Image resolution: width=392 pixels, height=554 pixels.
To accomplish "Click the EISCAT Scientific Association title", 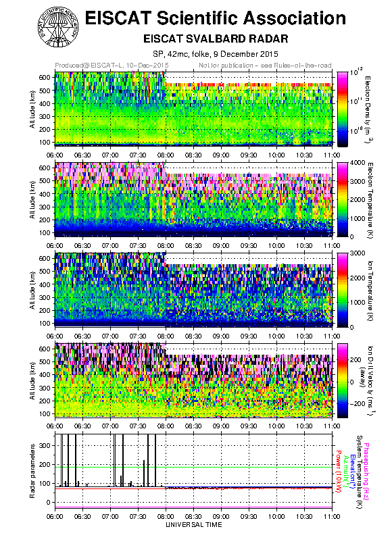I will (216, 18).
